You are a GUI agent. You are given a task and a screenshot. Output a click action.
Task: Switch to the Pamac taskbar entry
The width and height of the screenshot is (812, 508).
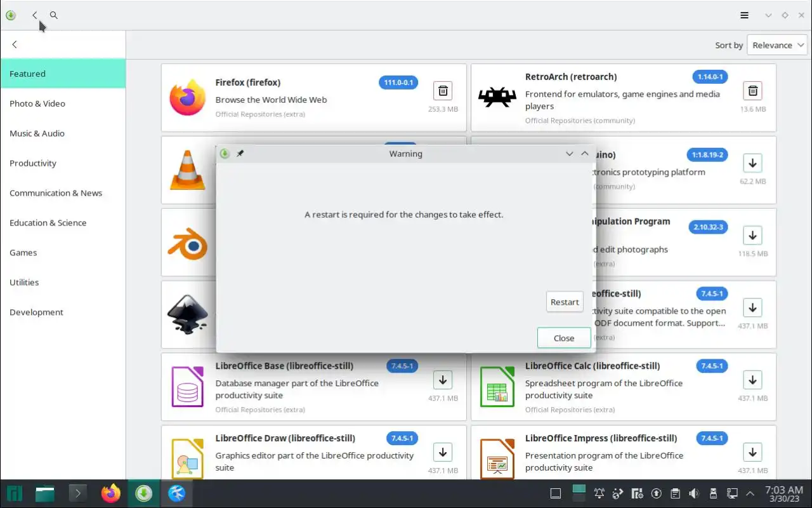click(144, 493)
